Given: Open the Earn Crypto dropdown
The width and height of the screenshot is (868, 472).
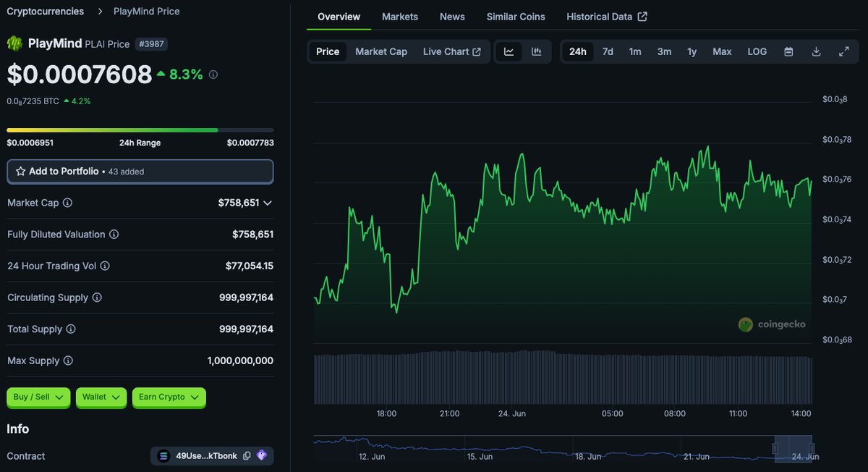Looking at the screenshot, I should pyautogui.click(x=169, y=397).
